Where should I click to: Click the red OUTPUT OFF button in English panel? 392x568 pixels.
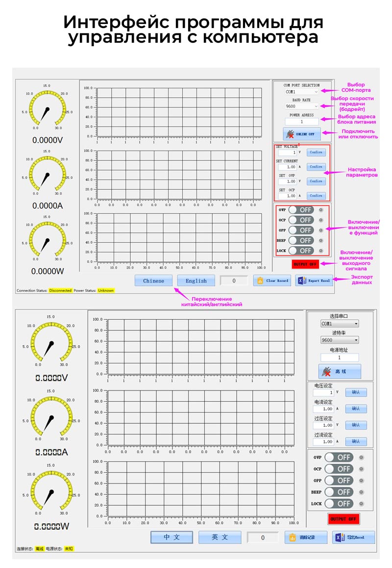[305, 264]
